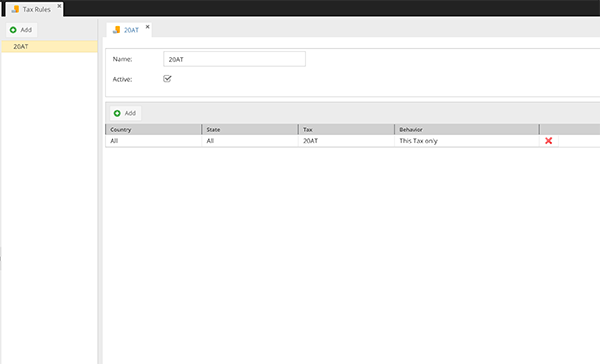Focus the Name input field
The height and width of the screenshot is (364, 600).
(x=234, y=59)
